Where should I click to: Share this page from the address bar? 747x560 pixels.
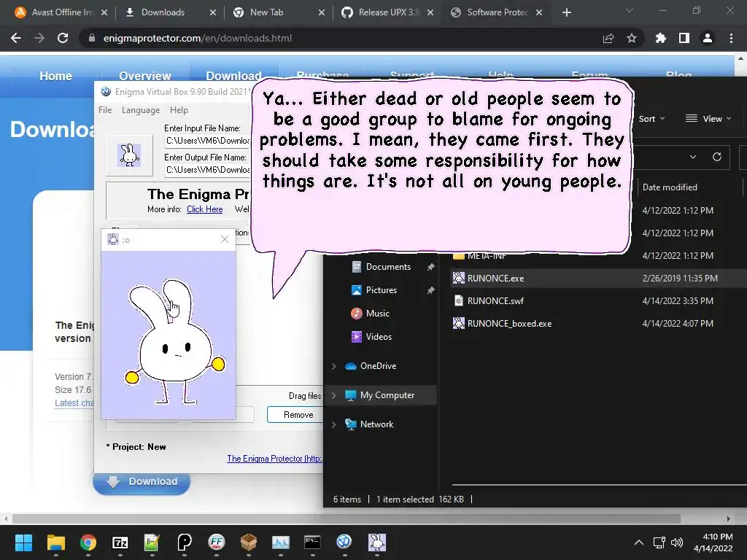coord(608,38)
